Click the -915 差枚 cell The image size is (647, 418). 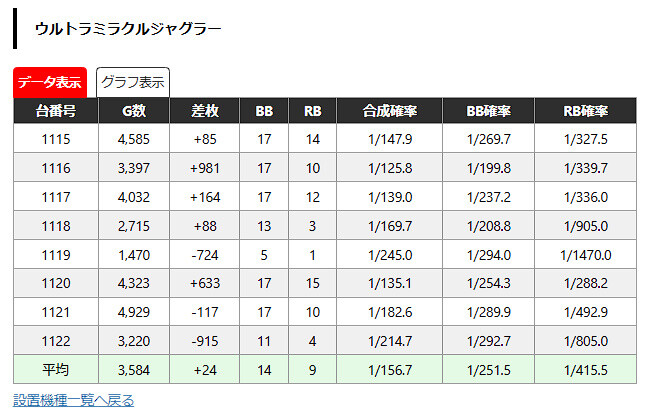pyautogui.click(x=205, y=341)
